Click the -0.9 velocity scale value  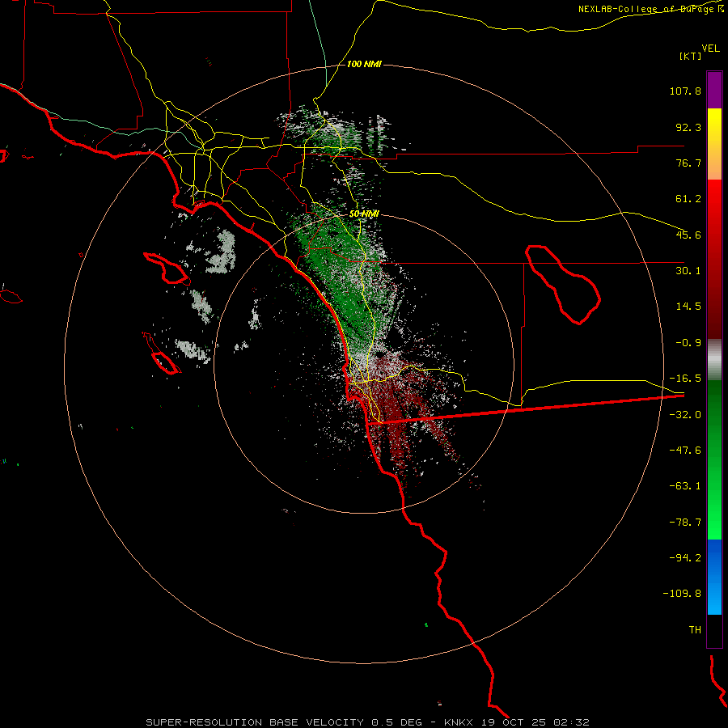688,343
